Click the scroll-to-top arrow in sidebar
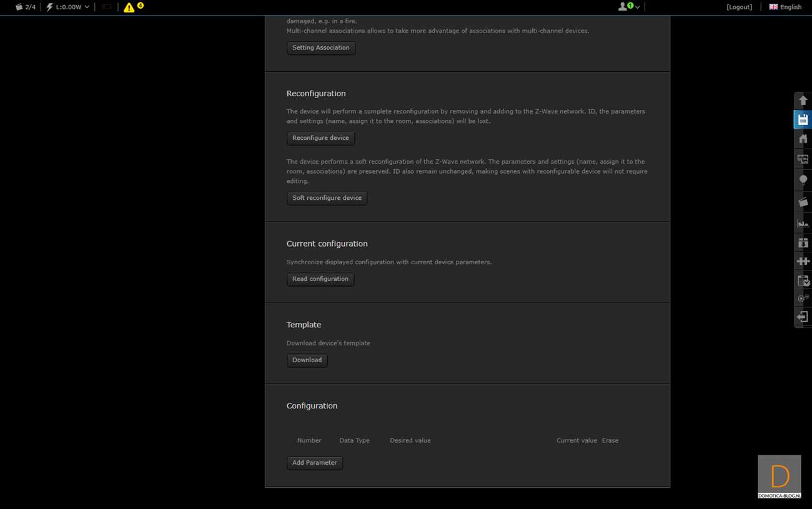The width and height of the screenshot is (812, 509). tap(803, 101)
